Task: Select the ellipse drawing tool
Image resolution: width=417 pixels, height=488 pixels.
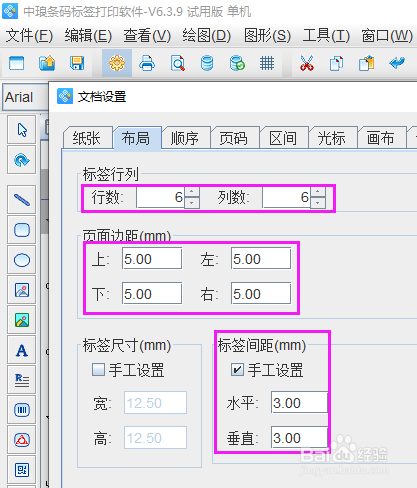Action: tap(22, 260)
